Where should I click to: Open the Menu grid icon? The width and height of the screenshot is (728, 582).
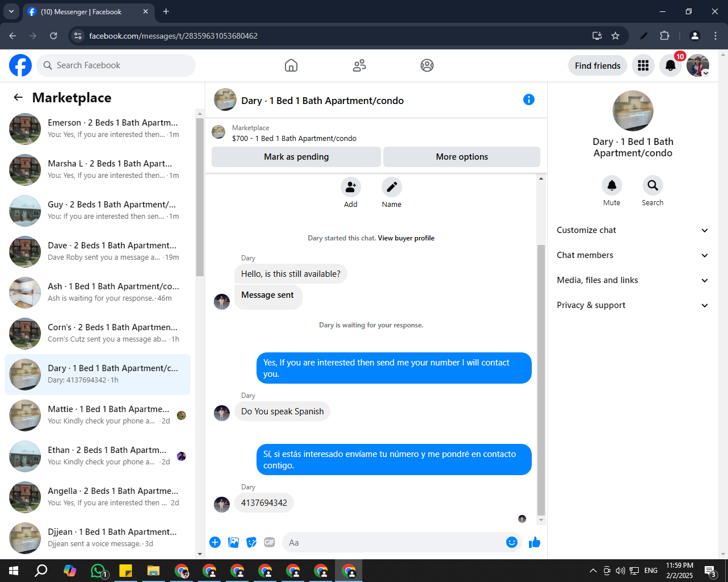(643, 65)
